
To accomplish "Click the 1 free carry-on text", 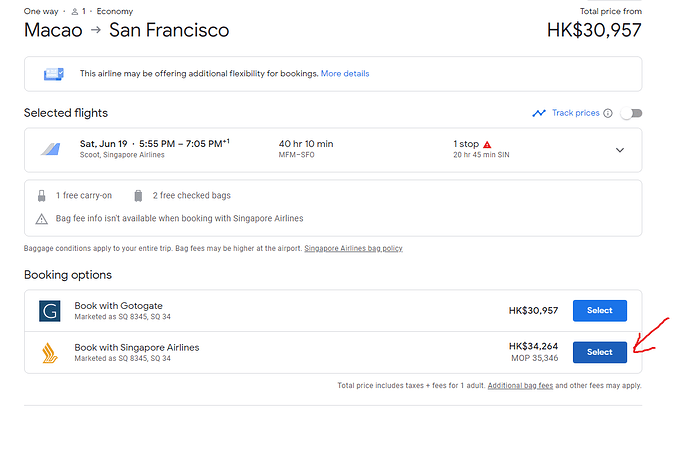I will pyautogui.click(x=84, y=195).
